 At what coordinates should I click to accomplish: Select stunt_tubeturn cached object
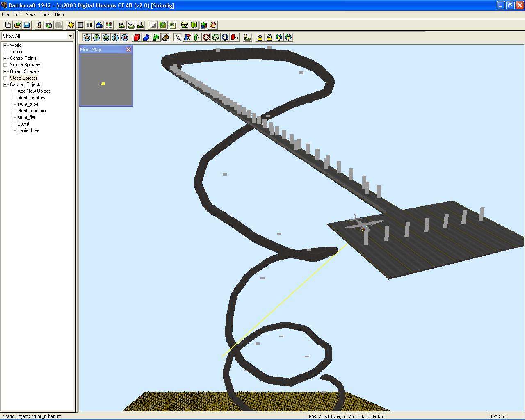coord(32,111)
